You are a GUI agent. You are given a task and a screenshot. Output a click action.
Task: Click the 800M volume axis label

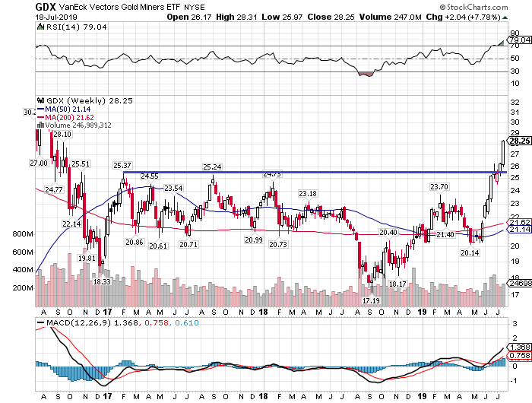[23, 234]
